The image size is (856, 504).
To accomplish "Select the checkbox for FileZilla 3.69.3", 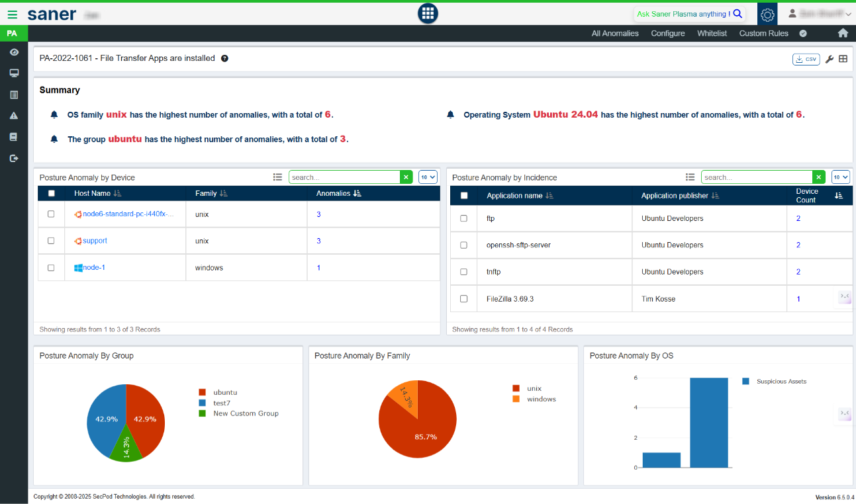I will point(463,299).
